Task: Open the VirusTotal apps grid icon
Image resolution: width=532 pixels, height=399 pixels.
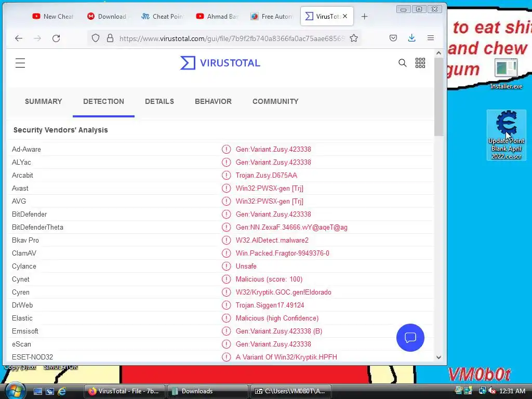Action: (x=420, y=63)
